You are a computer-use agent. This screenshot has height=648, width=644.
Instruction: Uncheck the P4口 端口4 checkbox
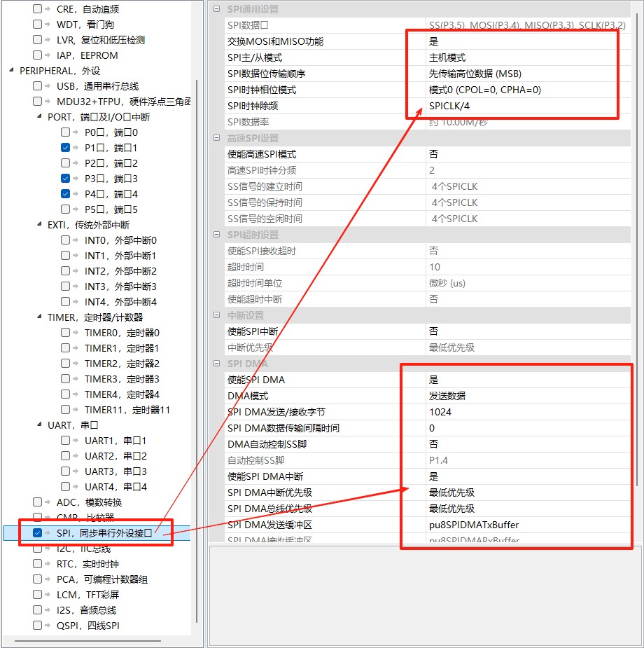(x=65, y=193)
